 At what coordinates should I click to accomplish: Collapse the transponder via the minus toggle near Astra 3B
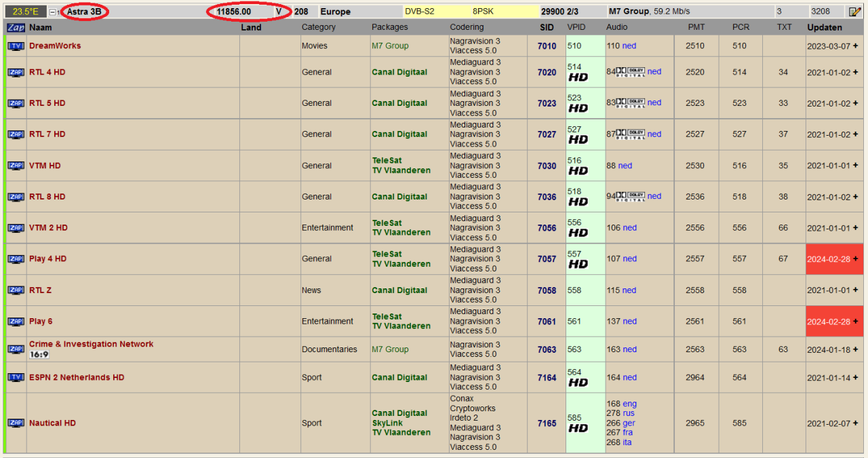(53, 11)
